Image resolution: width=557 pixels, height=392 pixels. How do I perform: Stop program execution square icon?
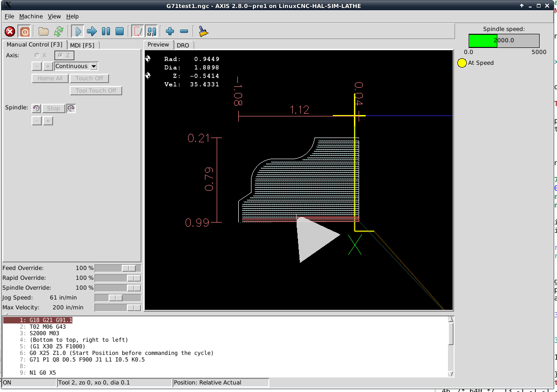point(120,31)
